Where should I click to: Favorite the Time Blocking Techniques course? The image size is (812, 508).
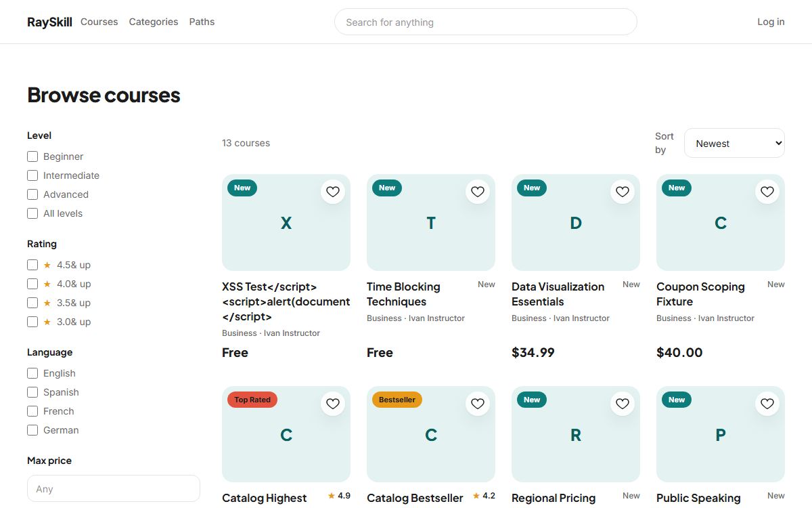pos(478,192)
